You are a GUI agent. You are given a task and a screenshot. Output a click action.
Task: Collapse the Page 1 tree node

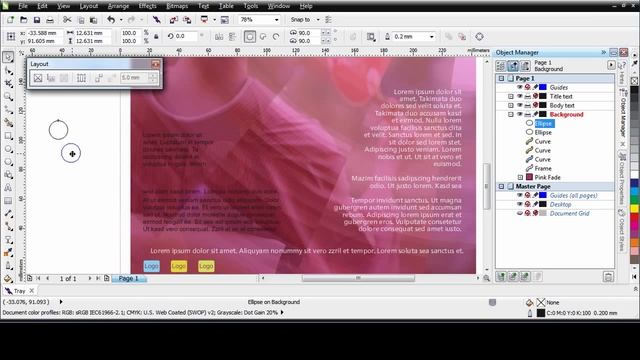click(501, 78)
